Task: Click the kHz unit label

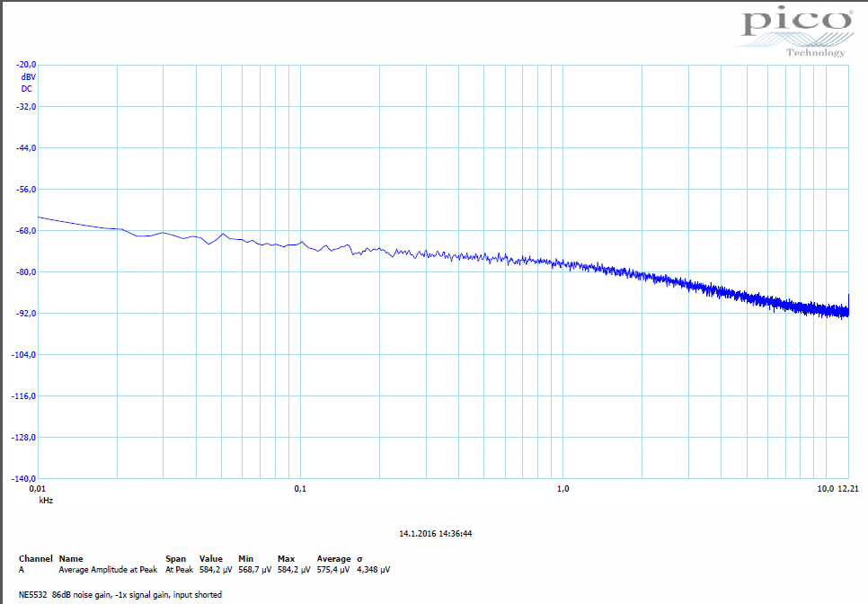Action: 46,500
